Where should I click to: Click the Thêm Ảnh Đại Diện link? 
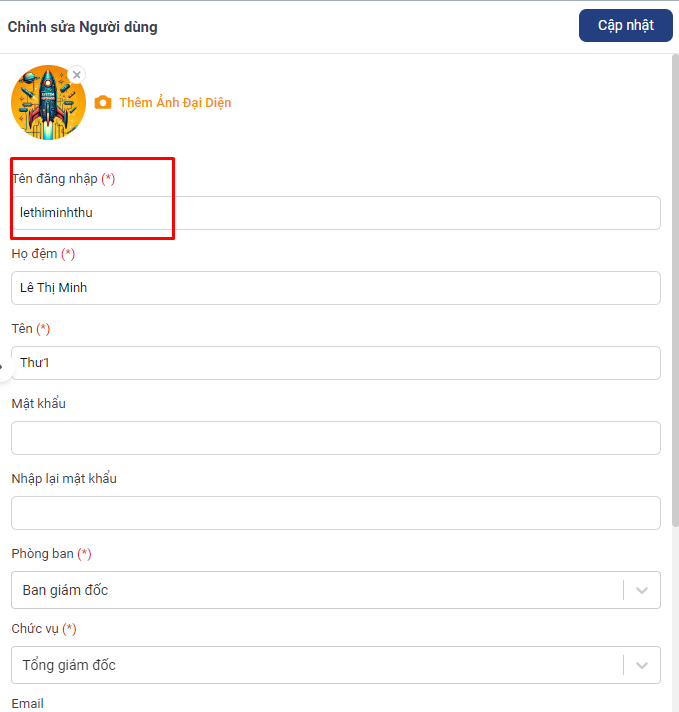click(175, 103)
